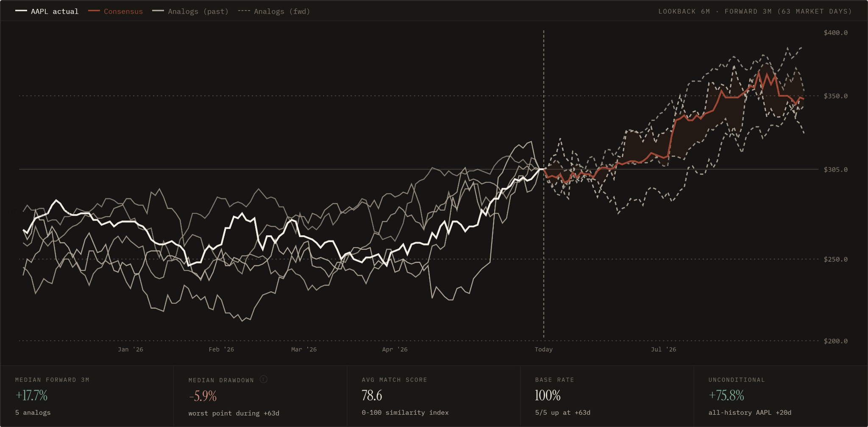The image size is (868, 427).
Task: Click the $350.0 price axis label
Action: point(836,96)
